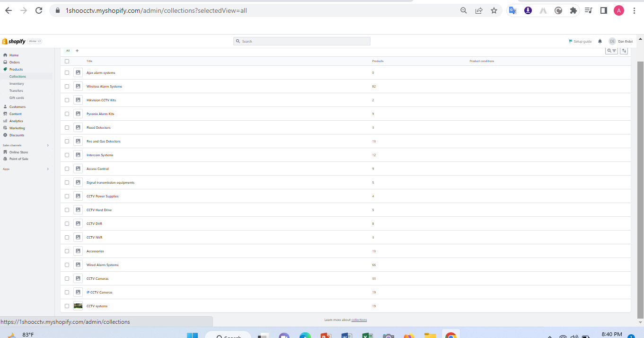Select the All view tab
The image size is (644, 338).
tap(68, 51)
